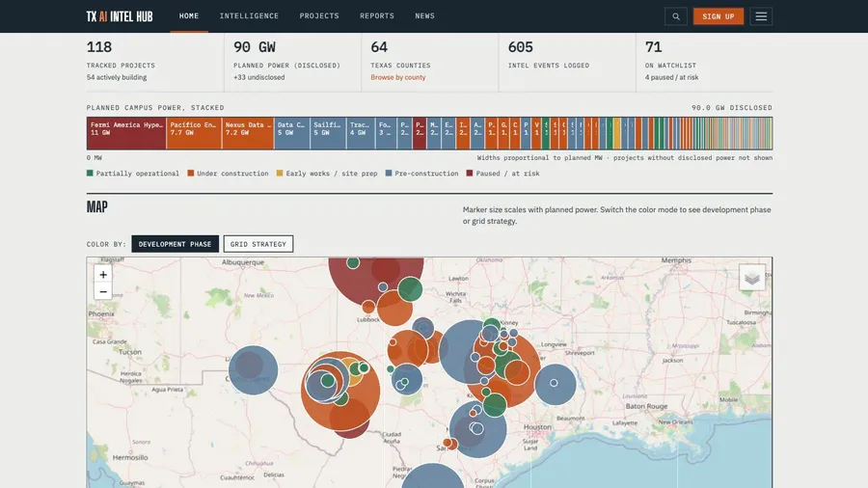Click the dark red Paused legend square

tap(470, 174)
